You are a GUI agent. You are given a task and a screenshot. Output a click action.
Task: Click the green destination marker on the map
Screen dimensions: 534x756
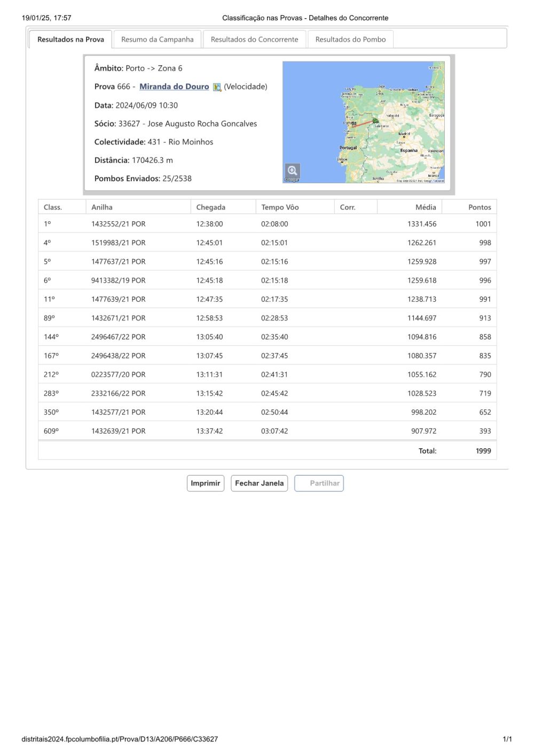point(375,121)
